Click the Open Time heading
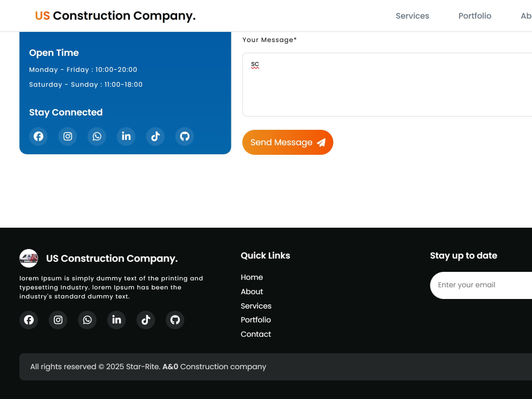 coord(54,53)
